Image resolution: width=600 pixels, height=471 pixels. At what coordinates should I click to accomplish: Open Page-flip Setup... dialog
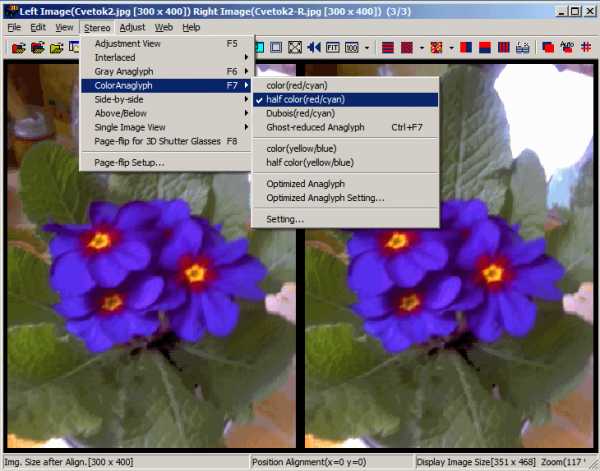click(x=166, y=163)
